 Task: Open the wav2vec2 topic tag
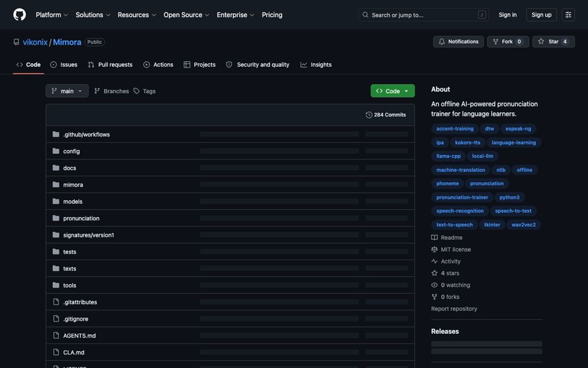point(524,224)
